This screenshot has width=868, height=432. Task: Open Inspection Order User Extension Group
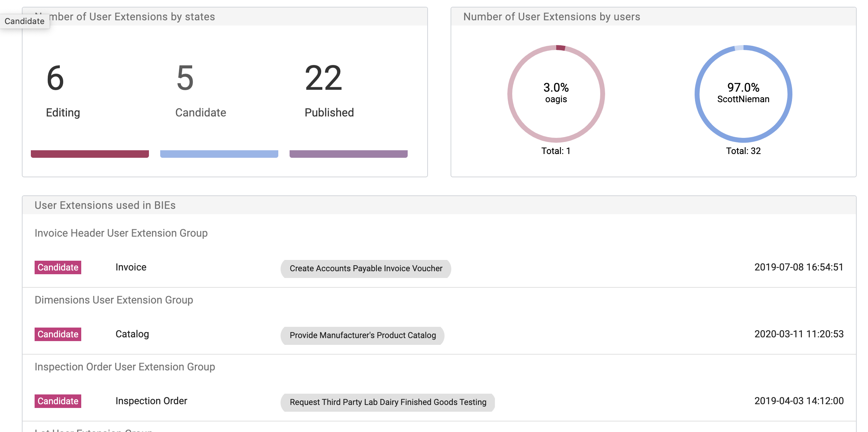point(125,367)
